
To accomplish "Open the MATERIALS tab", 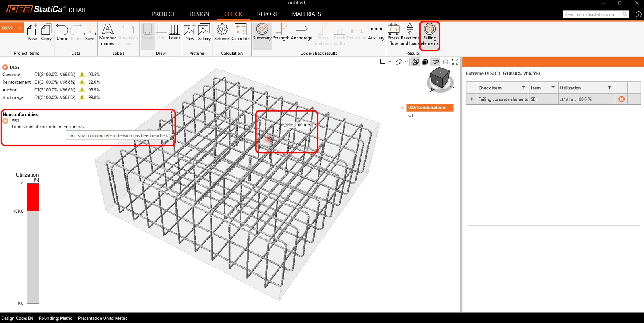I will coord(307,14).
